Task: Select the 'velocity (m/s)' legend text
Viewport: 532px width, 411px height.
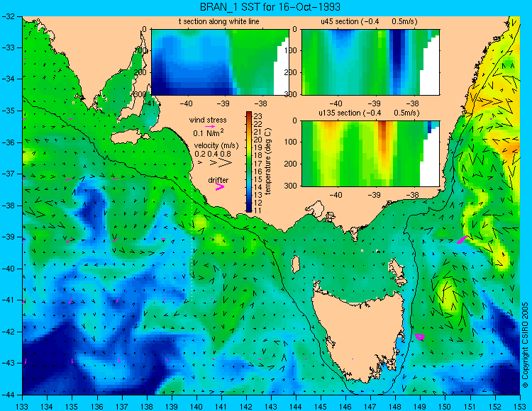Action: coord(216,146)
